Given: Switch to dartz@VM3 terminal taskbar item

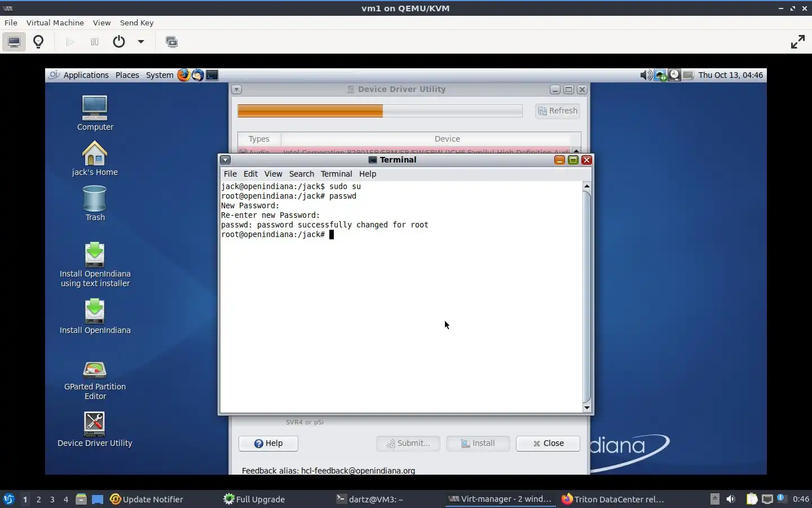Looking at the screenshot, I should (x=369, y=499).
